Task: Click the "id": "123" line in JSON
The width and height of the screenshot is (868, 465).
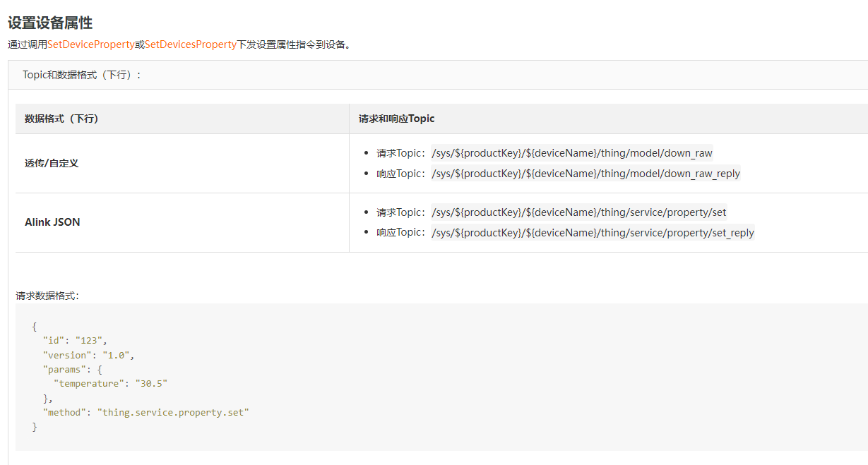Action: (x=75, y=341)
